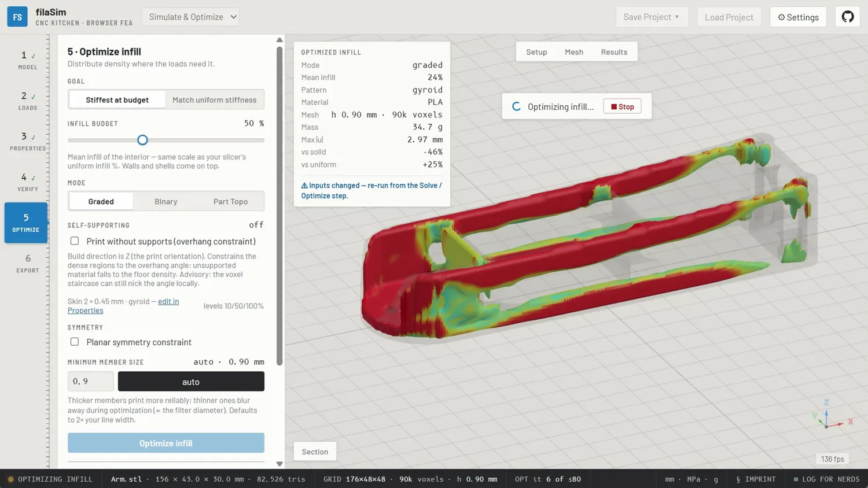Click the warning icon beside Inputs changed
The image size is (868, 488).
[x=304, y=186]
